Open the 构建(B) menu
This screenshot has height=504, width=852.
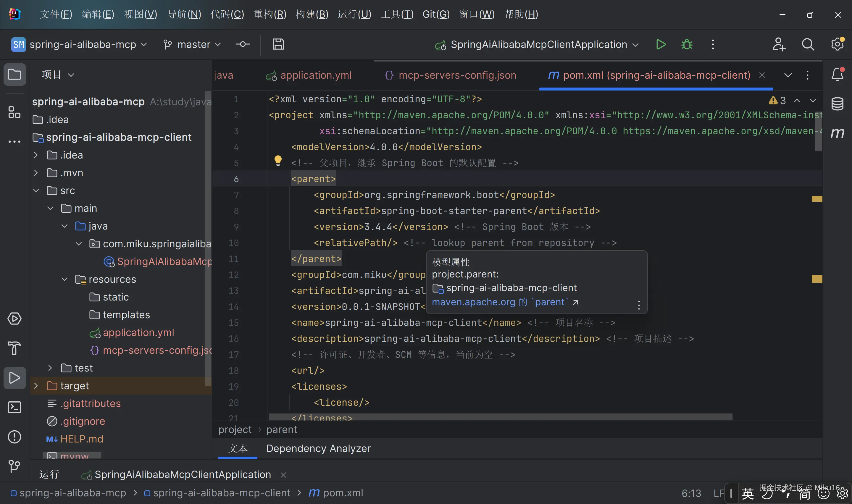(312, 14)
